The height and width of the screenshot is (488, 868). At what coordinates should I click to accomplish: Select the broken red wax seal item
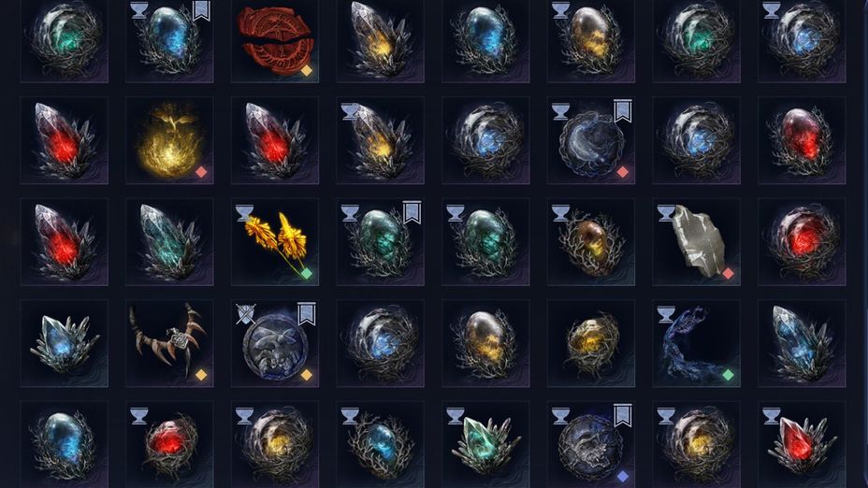pyautogui.click(x=275, y=40)
